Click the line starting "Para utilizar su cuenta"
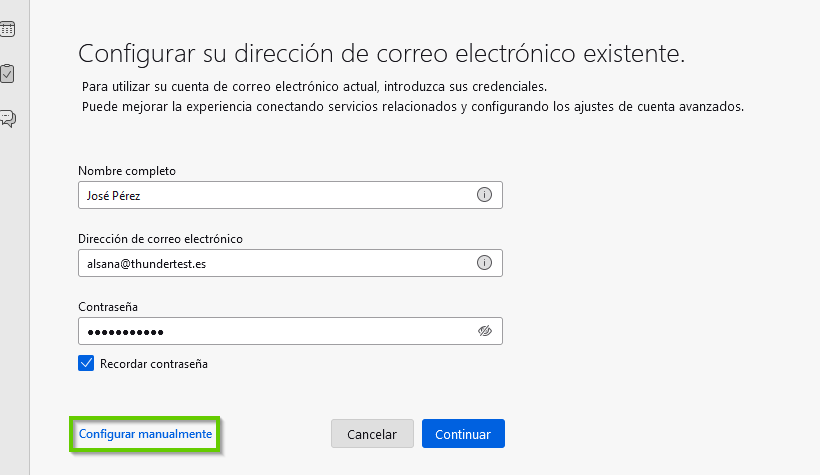Viewport: 820px width, 475px height. coord(314,86)
